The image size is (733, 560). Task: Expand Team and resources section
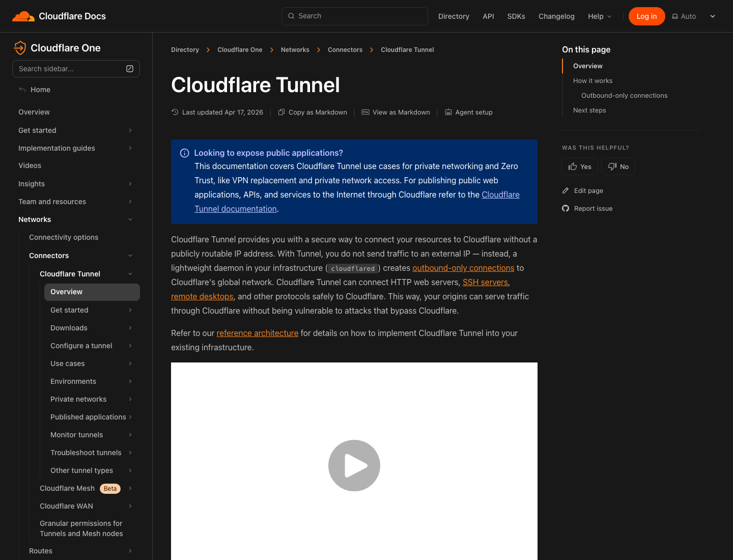(130, 202)
